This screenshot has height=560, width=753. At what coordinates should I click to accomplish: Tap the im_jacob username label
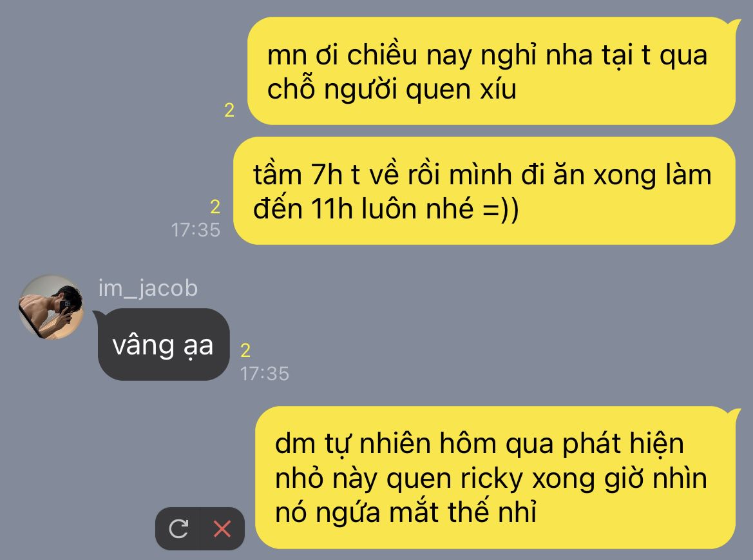coord(148,287)
